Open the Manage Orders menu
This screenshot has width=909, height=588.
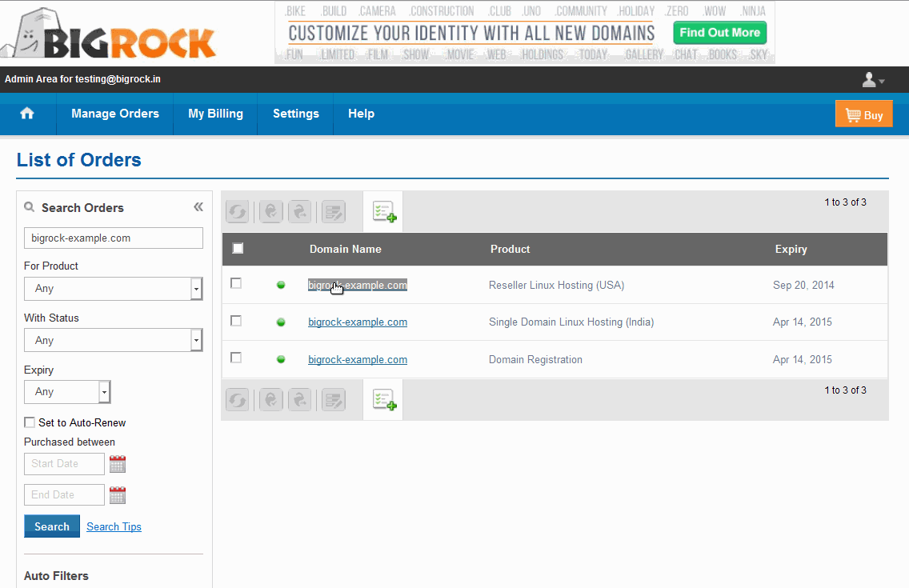[114, 114]
